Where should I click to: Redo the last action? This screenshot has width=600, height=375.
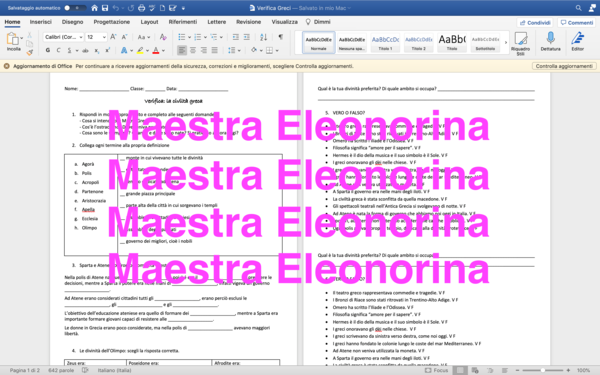click(131, 8)
